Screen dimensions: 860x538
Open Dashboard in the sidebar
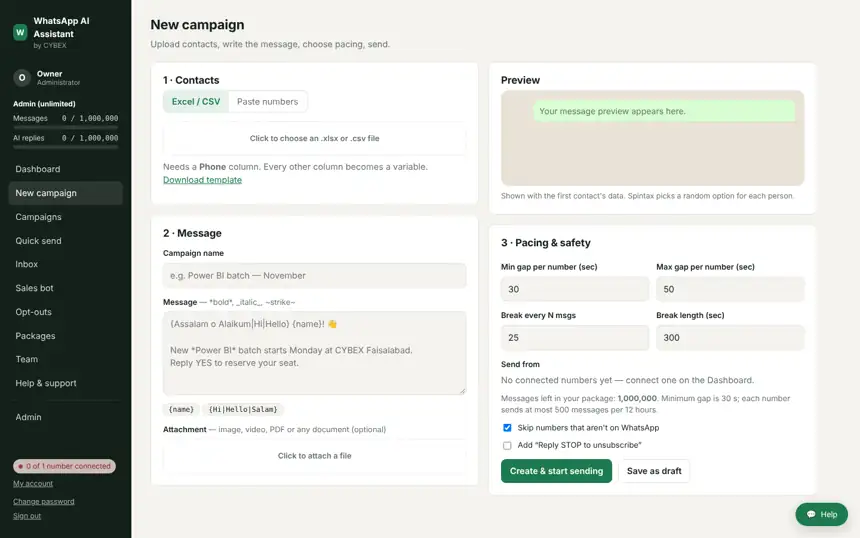point(65,169)
